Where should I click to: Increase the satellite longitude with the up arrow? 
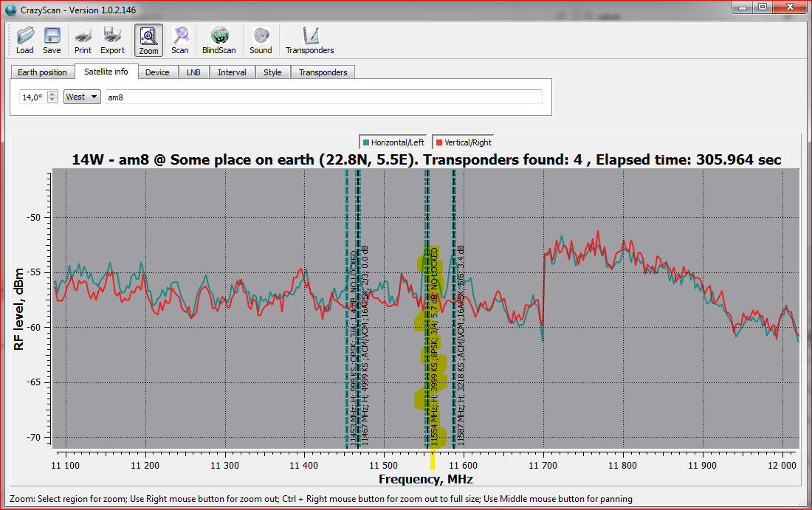pyautogui.click(x=52, y=94)
